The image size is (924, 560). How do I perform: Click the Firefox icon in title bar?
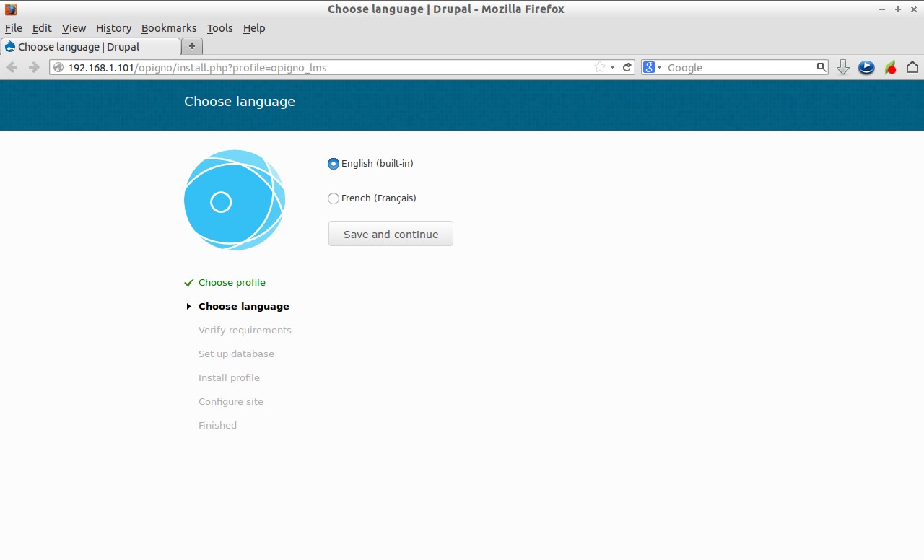coord(11,9)
